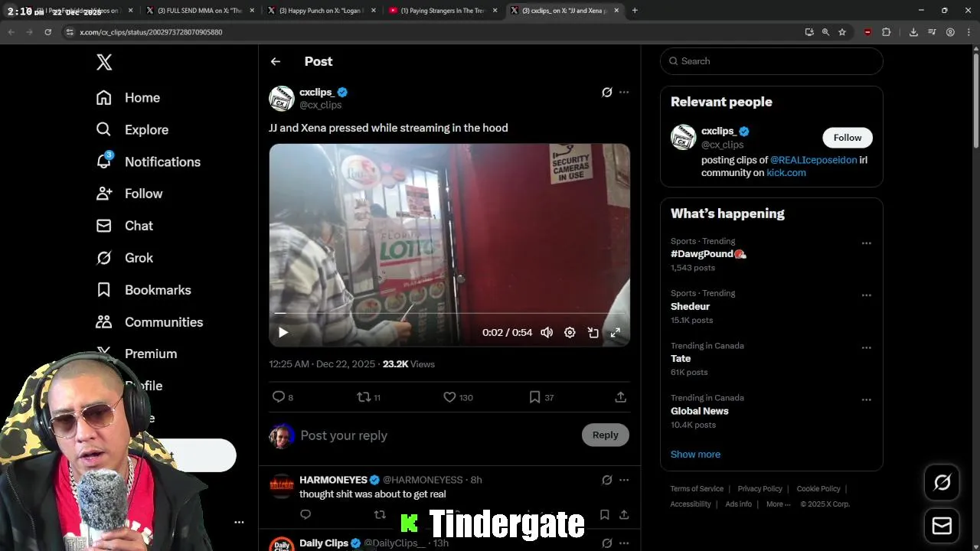Open #DawgPound trending topic
Screen dimensions: 980x551
[x=708, y=254]
